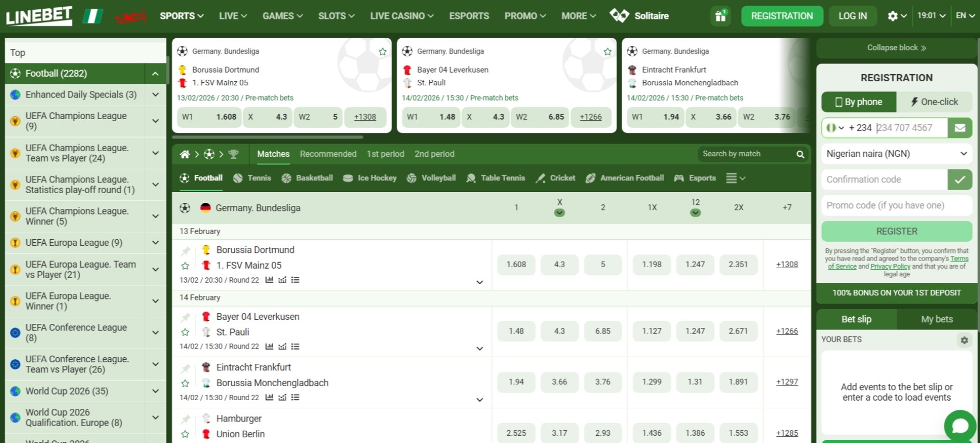The height and width of the screenshot is (443, 980).
Task: Select American Football sport
Action: pyautogui.click(x=625, y=178)
